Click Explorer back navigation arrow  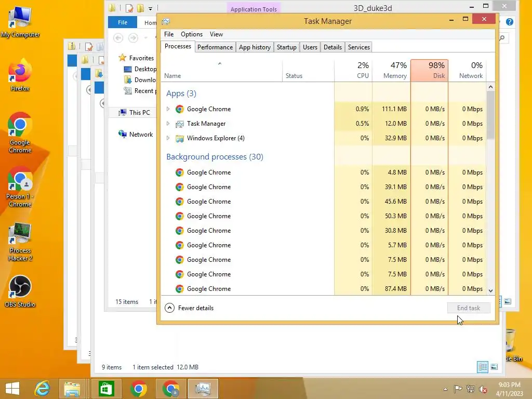click(x=118, y=37)
